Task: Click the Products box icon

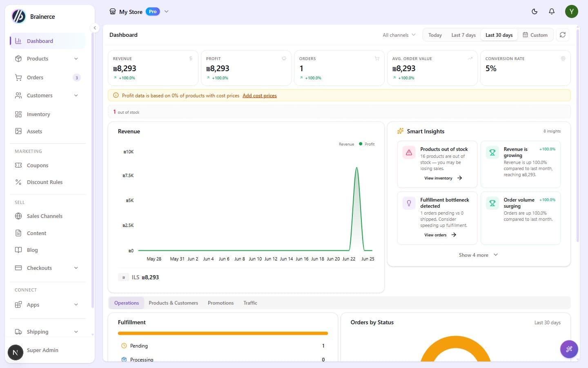Action: point(18,58)
